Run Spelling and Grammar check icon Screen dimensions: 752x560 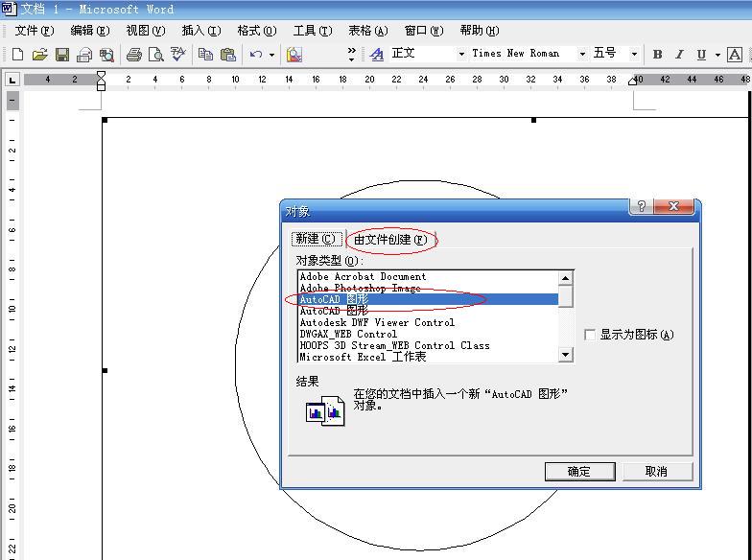178,54
